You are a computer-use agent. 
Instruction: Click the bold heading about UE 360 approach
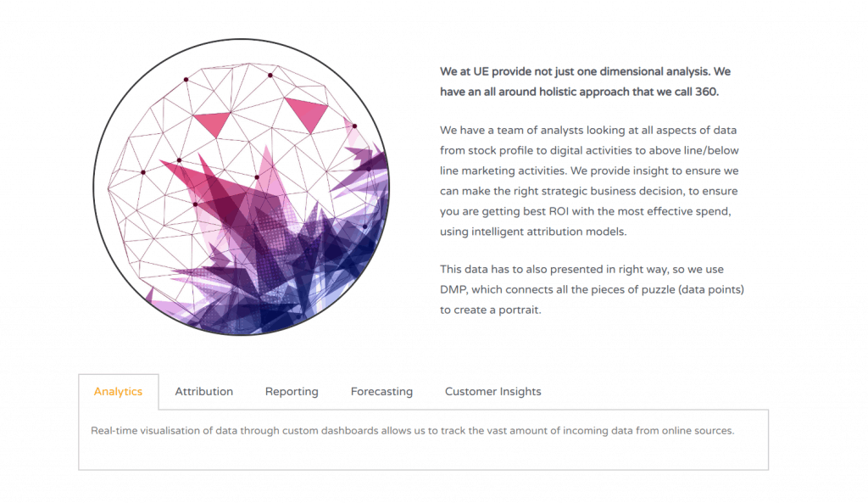click(x=585, y=81)
